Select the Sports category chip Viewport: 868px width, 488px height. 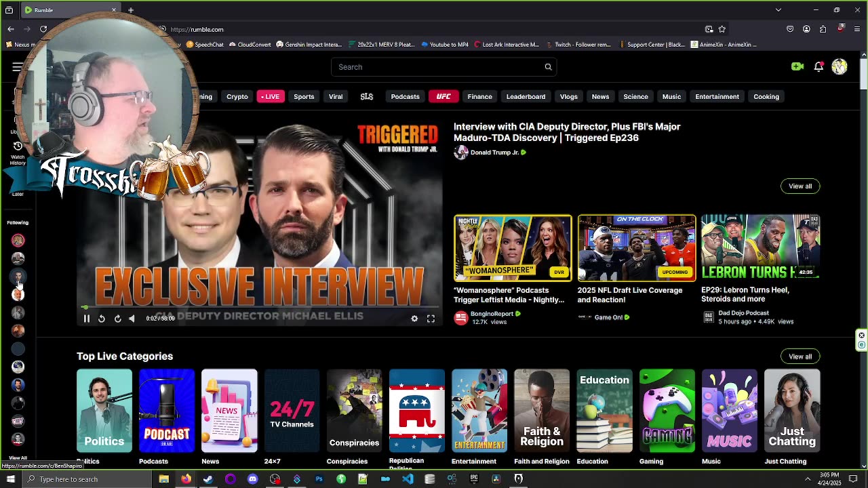(304, 96)
